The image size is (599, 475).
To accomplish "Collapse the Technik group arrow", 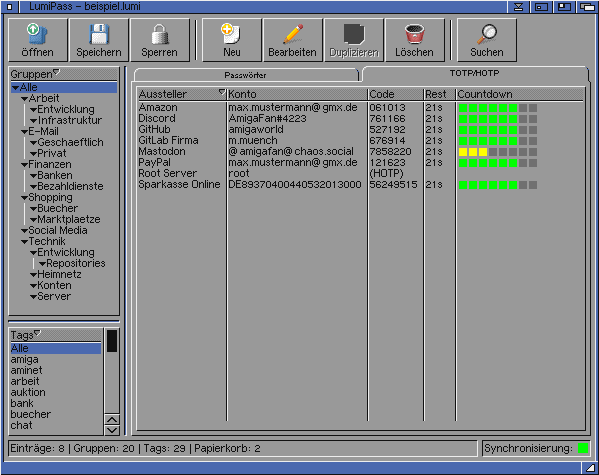I will click(24, 242).
